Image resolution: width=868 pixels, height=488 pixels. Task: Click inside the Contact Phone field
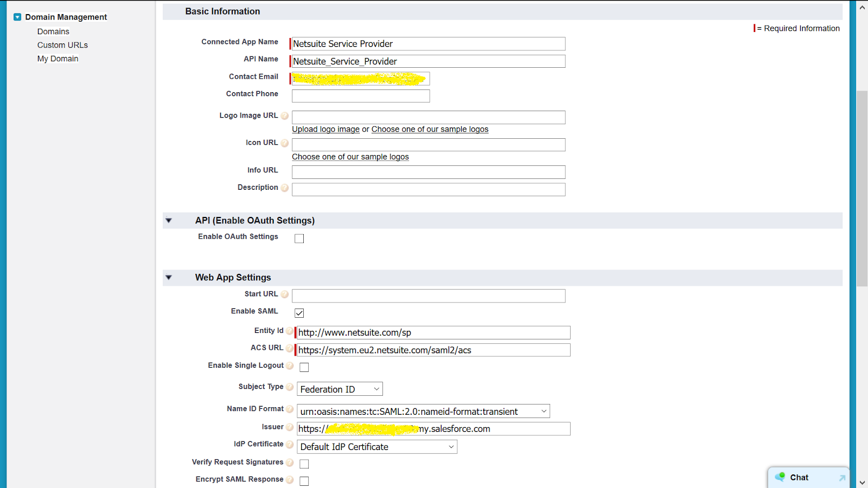360,95
